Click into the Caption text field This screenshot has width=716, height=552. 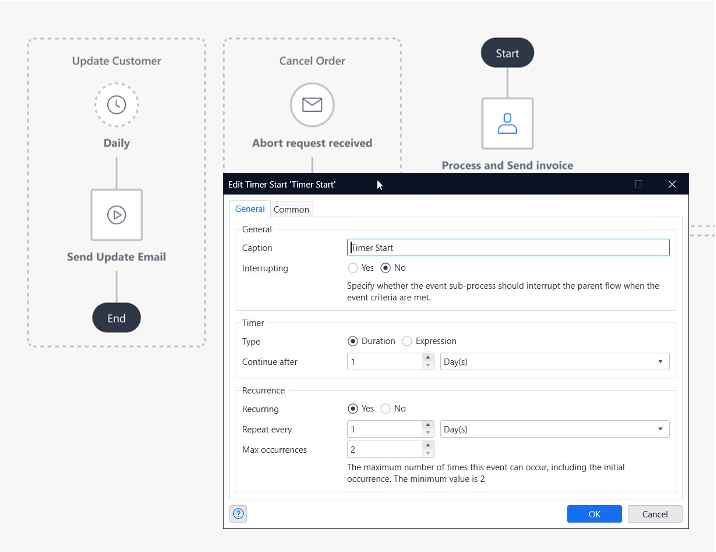coord(508,247)
